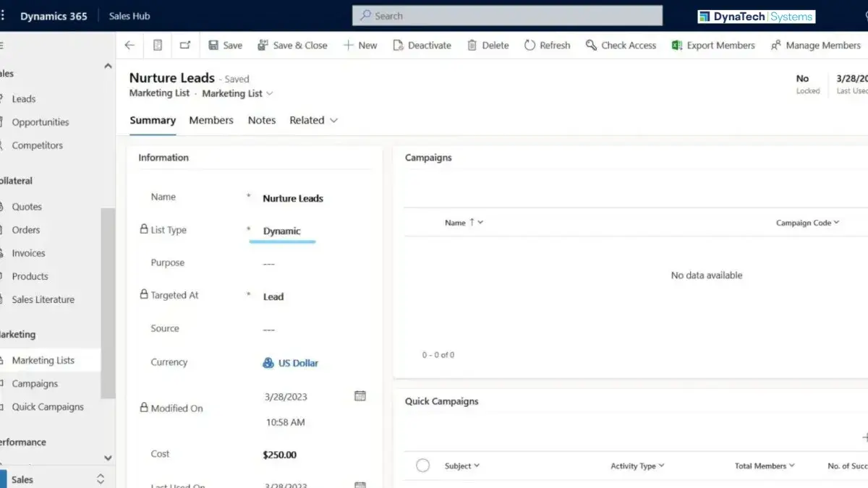Click the Deactivate page icon
Viewport: 868px width, 488px height.
pyautogui.click(x=398, y=45)
